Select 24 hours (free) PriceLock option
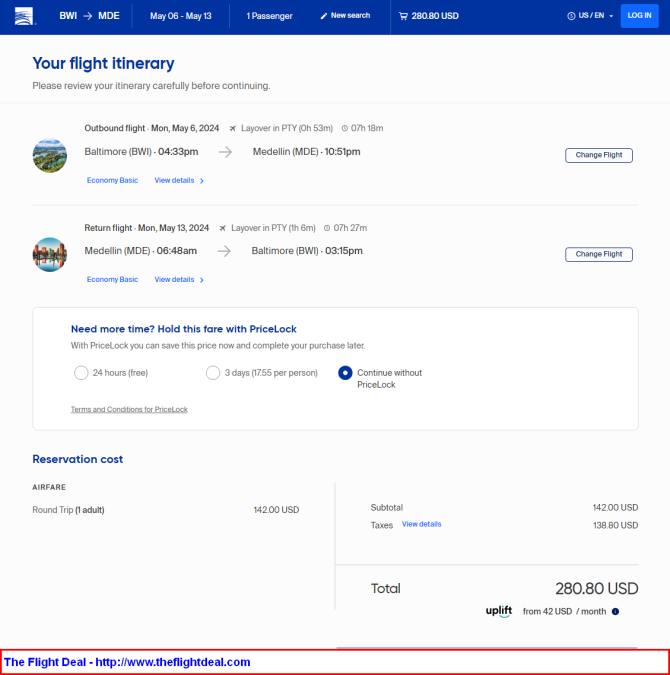 [x=81, y=373]
